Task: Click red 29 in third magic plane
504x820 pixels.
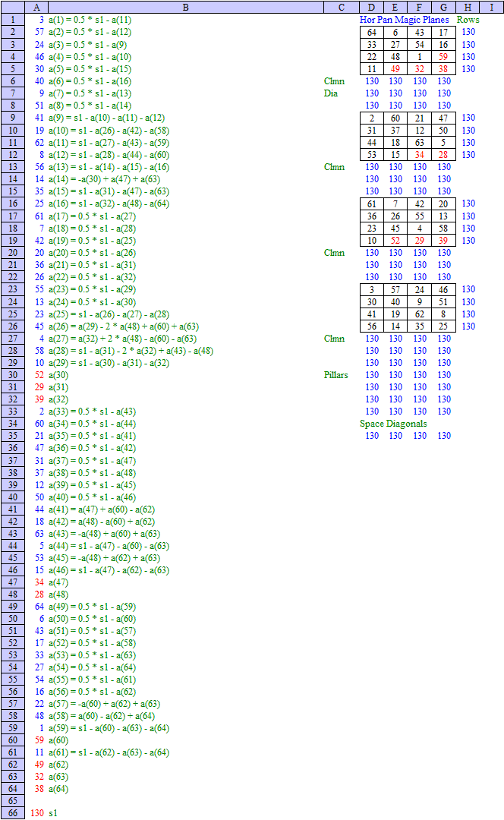Action: pyautogui.click(x=419, y=241)
